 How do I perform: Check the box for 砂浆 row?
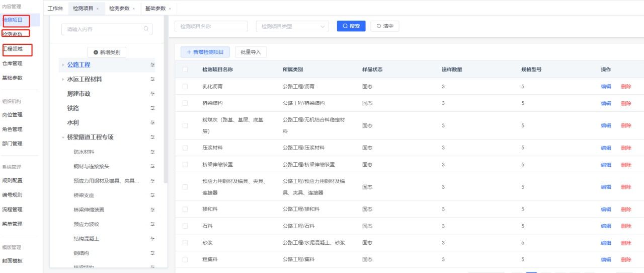coord(185,243)
